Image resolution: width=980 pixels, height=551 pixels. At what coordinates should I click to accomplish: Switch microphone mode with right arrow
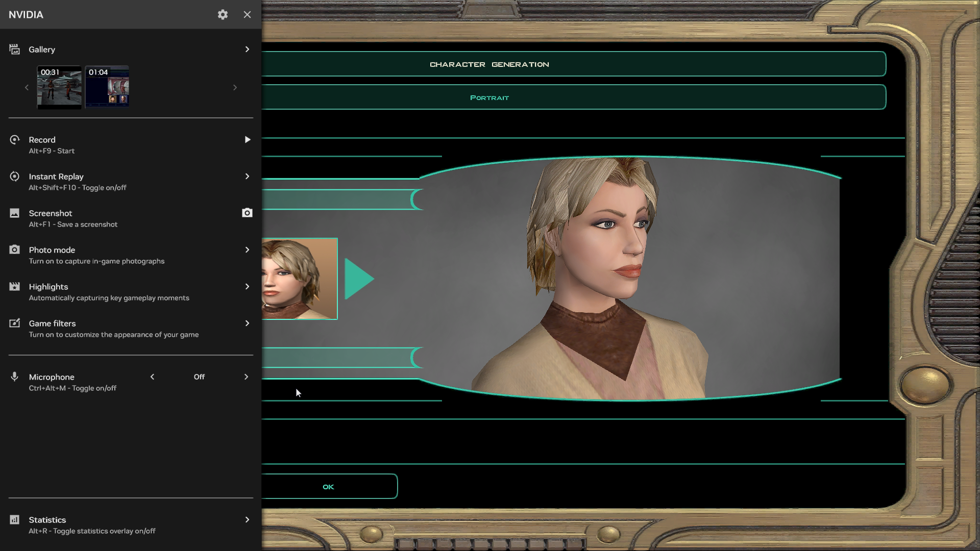[246, 377]
